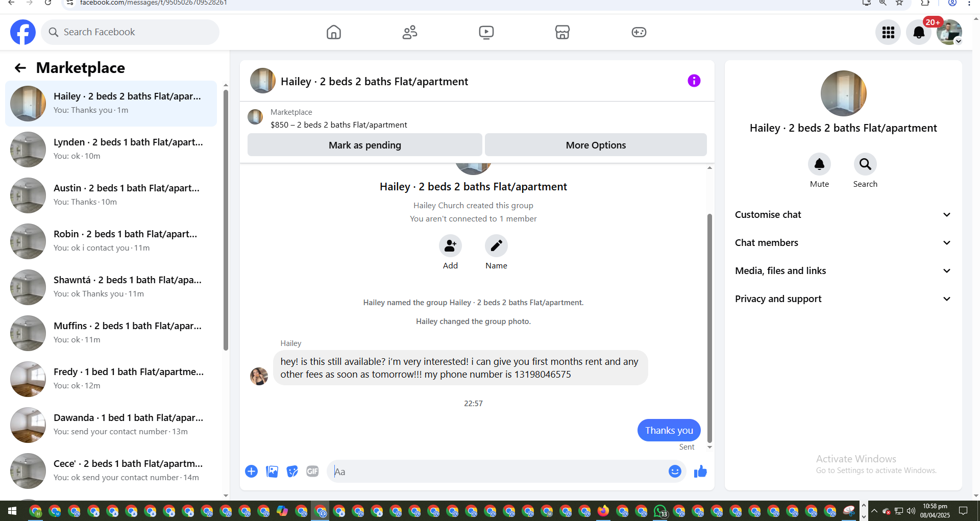Click More Options button
The height and width of the screenshot is (521, 980).
tap(596, 145)
